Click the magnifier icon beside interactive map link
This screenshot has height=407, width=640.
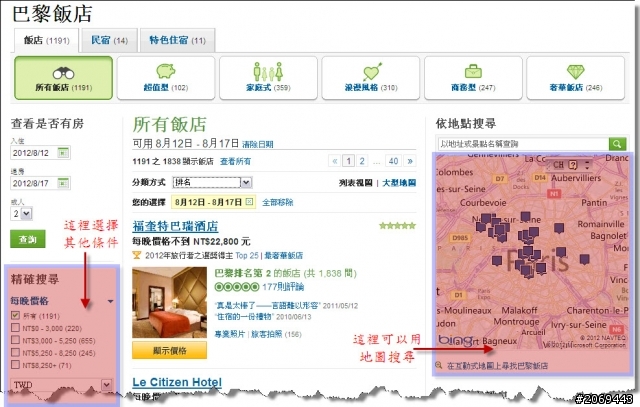[439, 365]
